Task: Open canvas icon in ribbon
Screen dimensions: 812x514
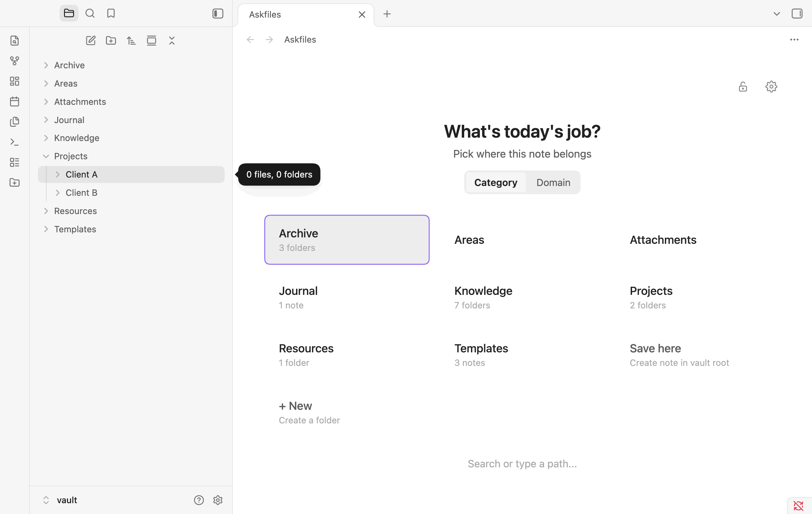Action: tap(15, 81)
